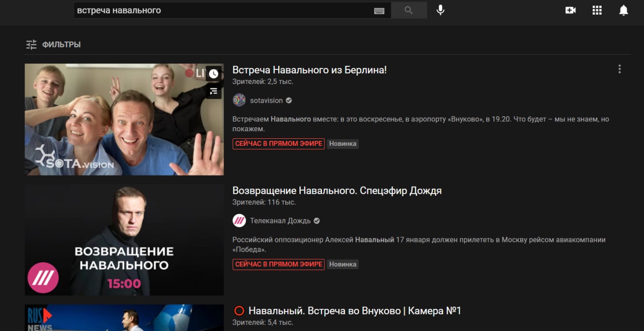Image resolution: width=644 pixels, height=331 pixels.
Task: Click 'Новинка' badge of Дождь video
Action: 343,264
